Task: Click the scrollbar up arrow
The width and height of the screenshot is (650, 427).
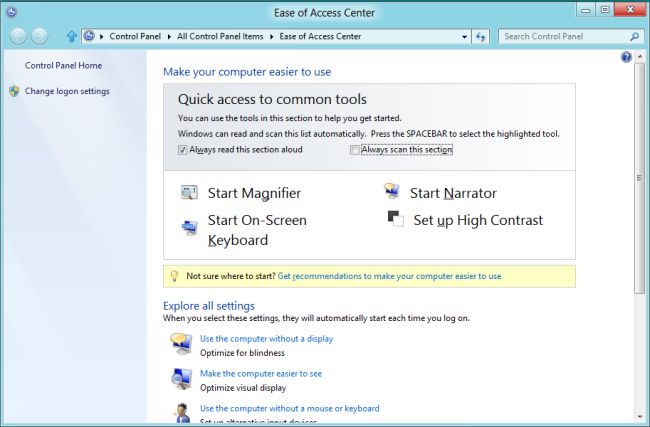Action: tap(639, 57)
